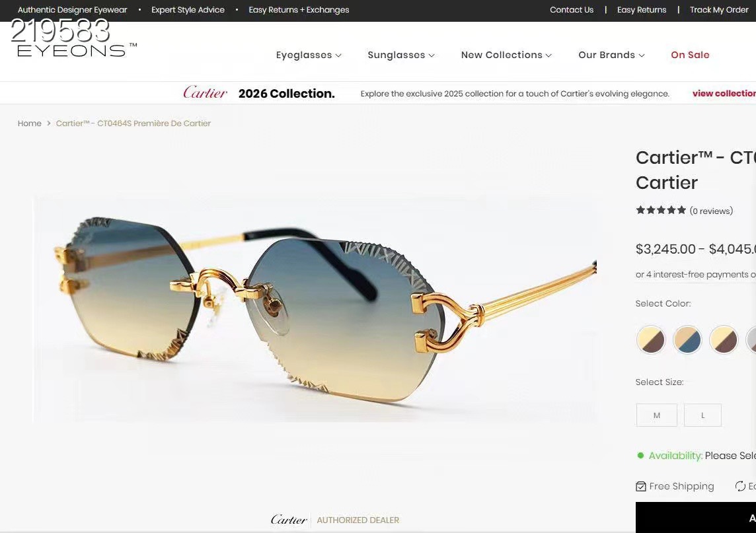
Task: Click the breadcrumb arrow after Home
Action: [49, 124]
